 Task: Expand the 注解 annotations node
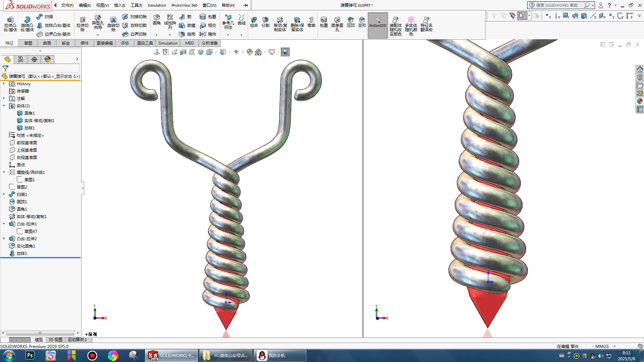[4, 98]
